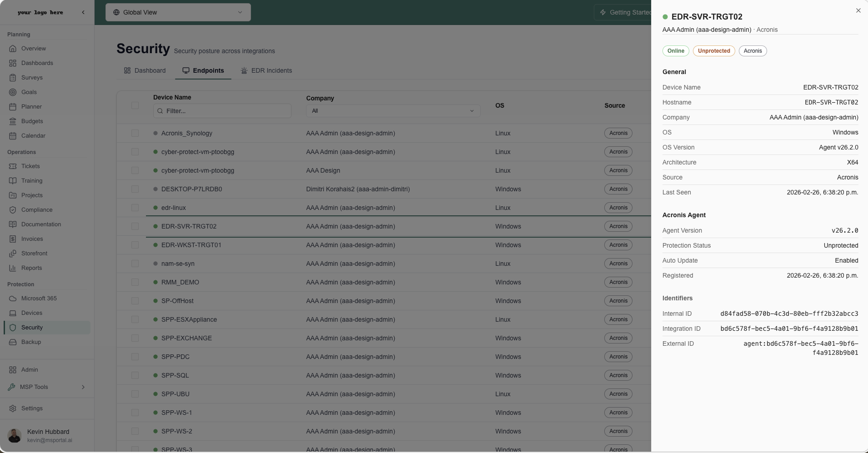The image size is (868, 453).
Task: Close the EDR-SVR-TRGT02 details panel
Action: click(x=858, y=10)
